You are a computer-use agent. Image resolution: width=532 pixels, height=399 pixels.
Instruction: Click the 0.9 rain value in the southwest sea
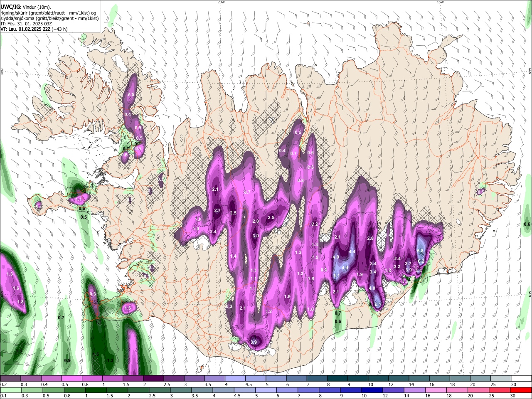point(67,360)
